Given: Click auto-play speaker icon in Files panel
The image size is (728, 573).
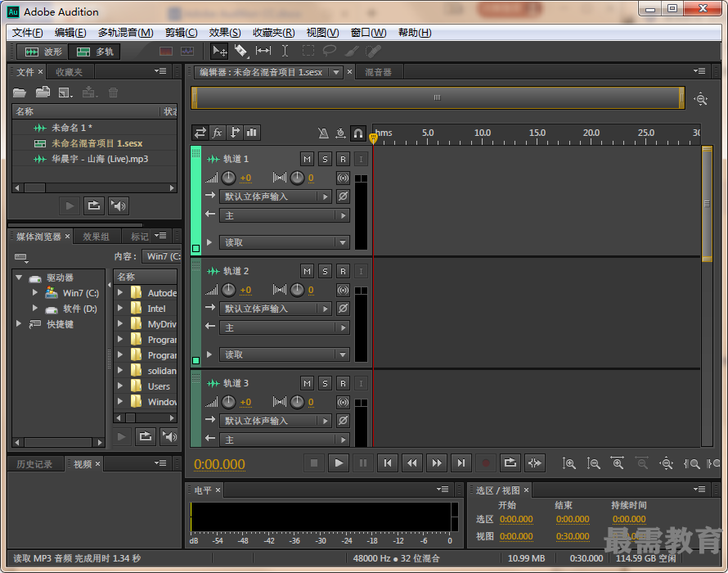Looking at the screenshot, I should (x=119, y=206).
